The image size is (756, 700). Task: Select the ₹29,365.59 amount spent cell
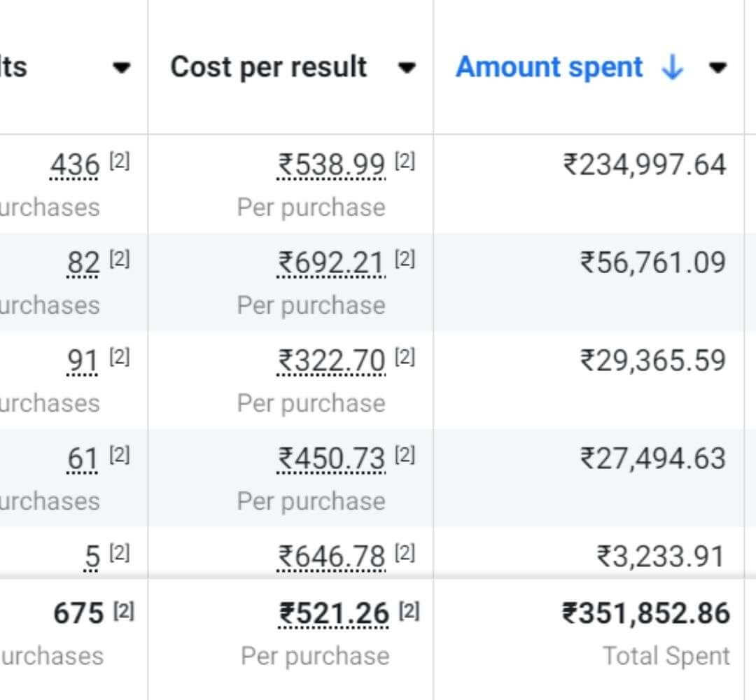(653, 360)
